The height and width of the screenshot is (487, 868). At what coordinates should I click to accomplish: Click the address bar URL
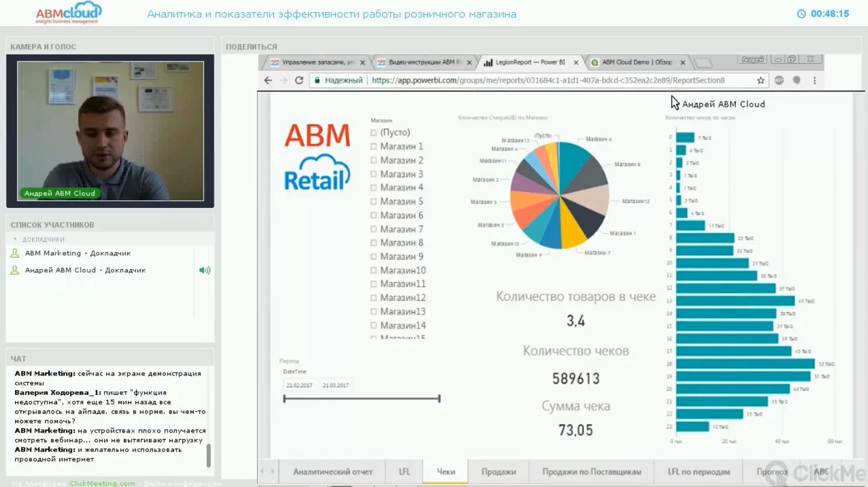pyautogui.click(x=548, y=81)
